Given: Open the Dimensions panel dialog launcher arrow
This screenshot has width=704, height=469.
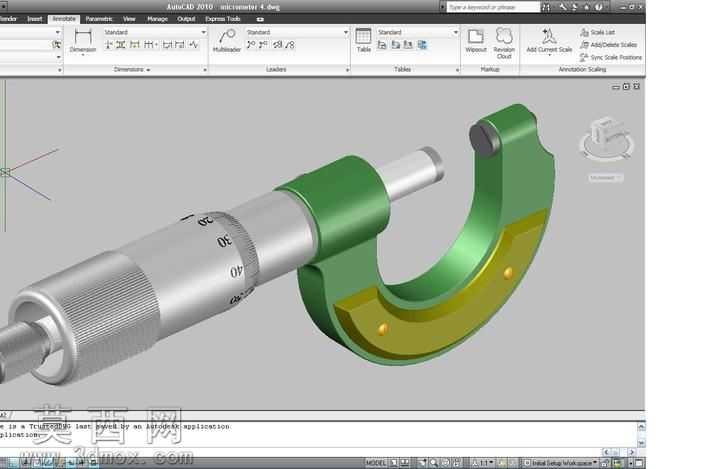Looking at the screenshot, I should 205,70.
